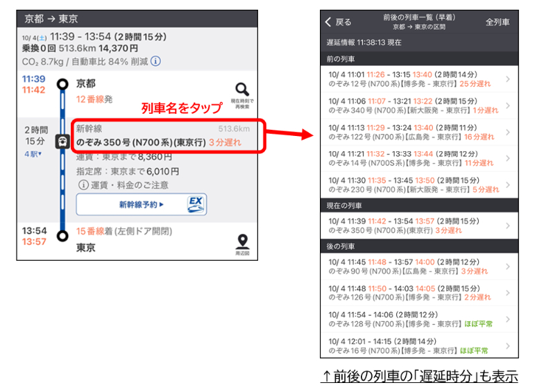Open chevron for のぞみ340号 row
This screenshot has height=392, width=535.
[x=508, y=105]
